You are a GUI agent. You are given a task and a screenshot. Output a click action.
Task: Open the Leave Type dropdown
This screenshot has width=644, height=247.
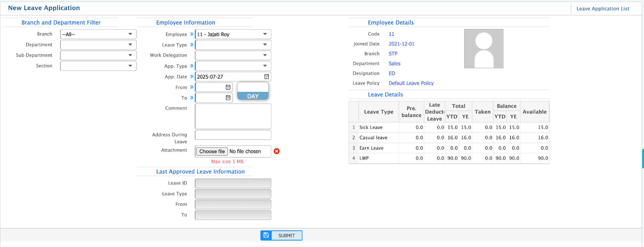click(x=233, y=45)
